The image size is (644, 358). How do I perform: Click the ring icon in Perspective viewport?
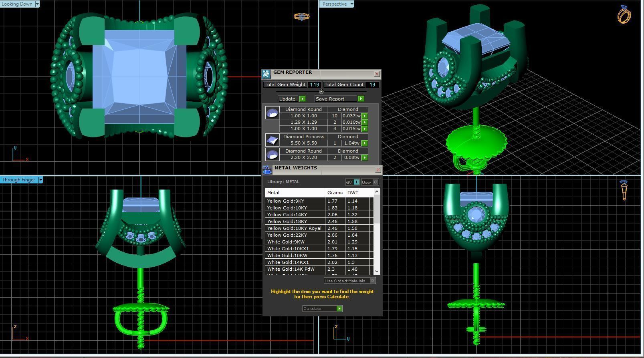pyautogui.click(x=624, y=14)
